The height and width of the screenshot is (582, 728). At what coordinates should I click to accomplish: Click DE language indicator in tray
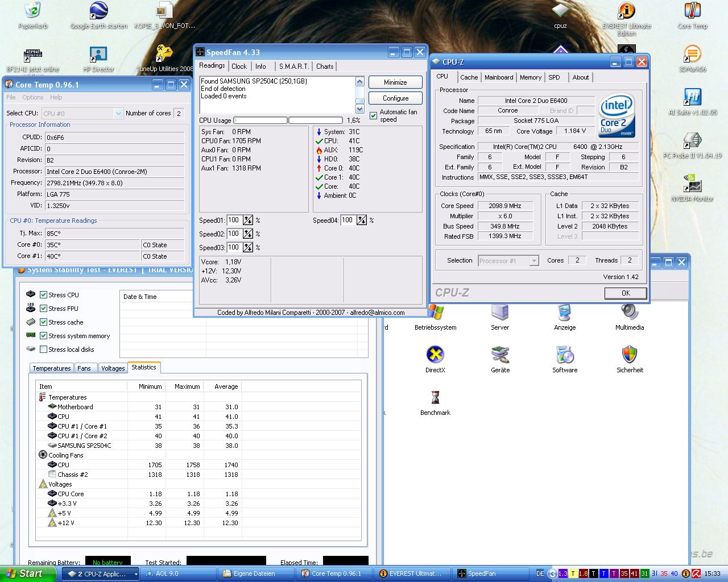[x=540, y=574]
